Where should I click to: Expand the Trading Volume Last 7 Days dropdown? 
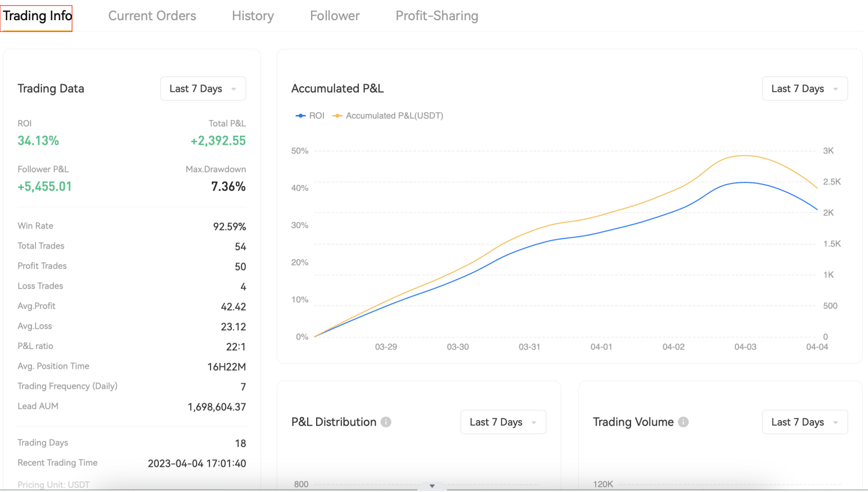pyautogui.click(x=804, y=422)
